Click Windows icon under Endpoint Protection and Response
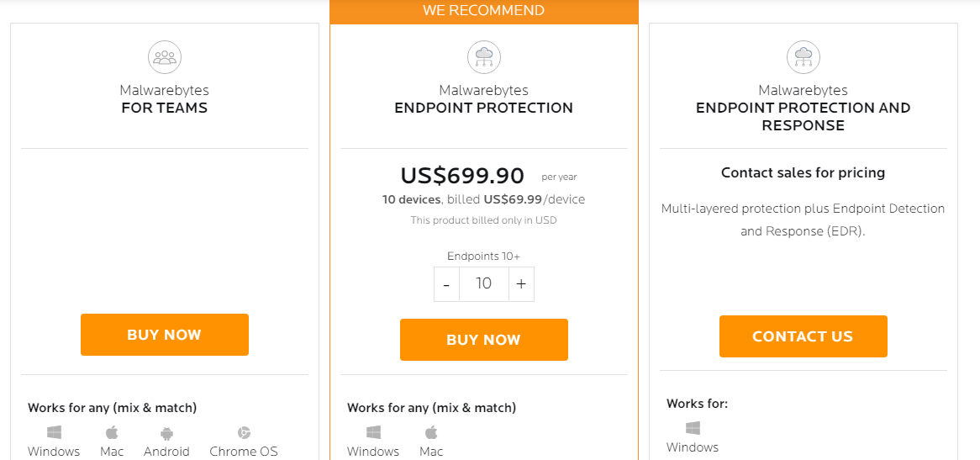The height and width of the screenshot is (460, 980). tap(693, 428)
